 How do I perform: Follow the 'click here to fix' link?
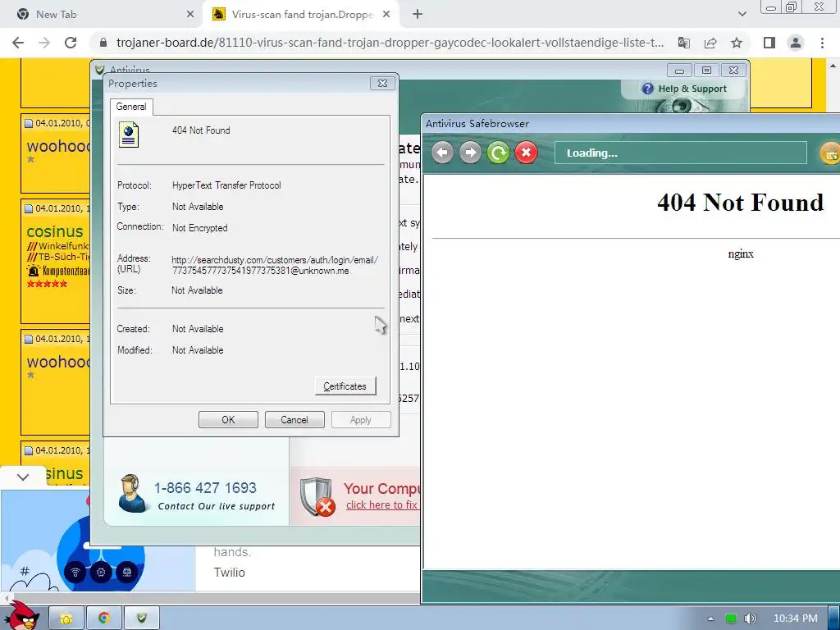click(x=381, y=505)
